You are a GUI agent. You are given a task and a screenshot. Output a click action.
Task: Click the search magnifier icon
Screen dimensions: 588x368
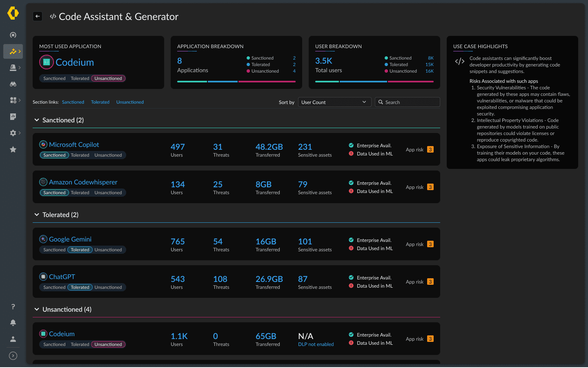[381, 102]
